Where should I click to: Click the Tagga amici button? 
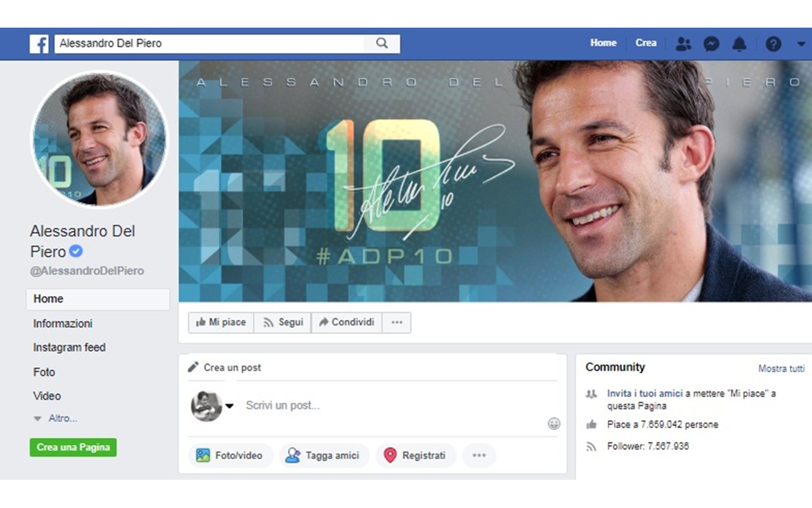click(x=324, y=456)
